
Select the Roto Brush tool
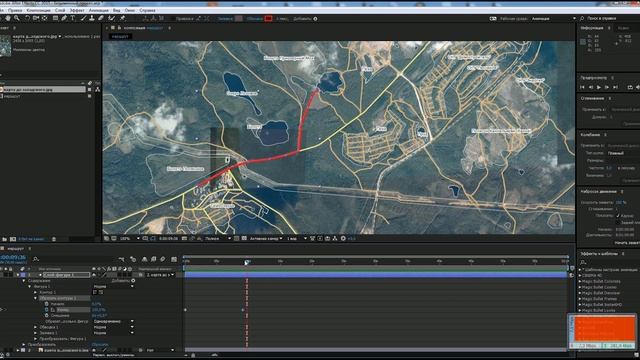coord(111,18)
